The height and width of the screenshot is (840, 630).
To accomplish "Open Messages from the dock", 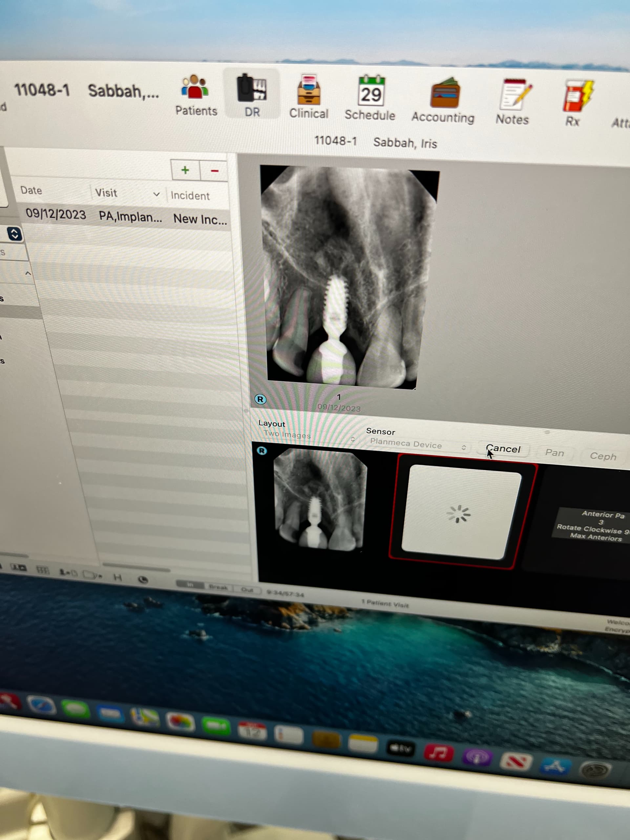I will [76, 709].
